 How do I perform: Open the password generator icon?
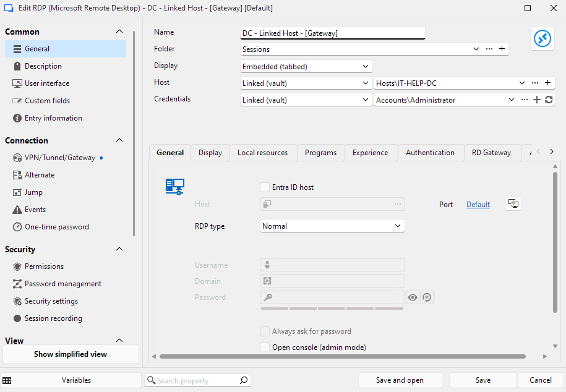[427, 297]
